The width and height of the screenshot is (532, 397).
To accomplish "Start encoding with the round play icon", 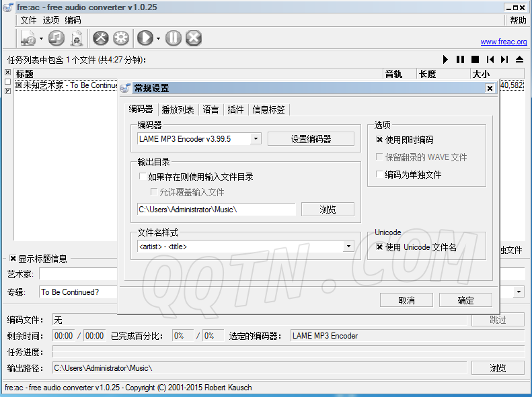I will (145, 38).
